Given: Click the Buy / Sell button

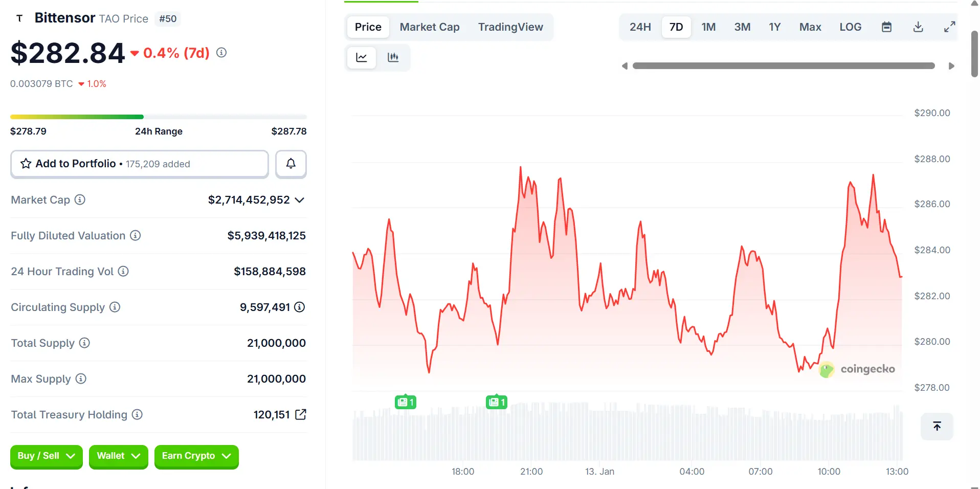Looking at the screenshot, I should pyautogui.click(x=46, y=456).
